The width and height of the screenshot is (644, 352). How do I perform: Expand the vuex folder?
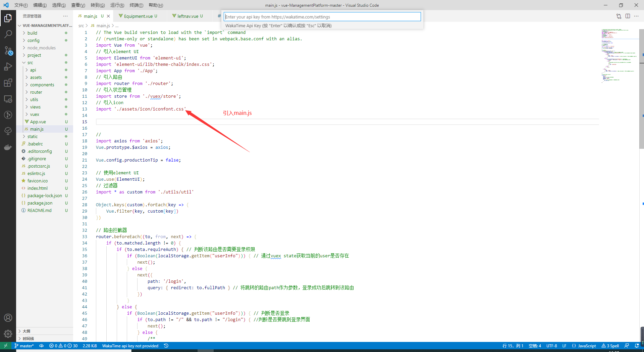[45, 114]
